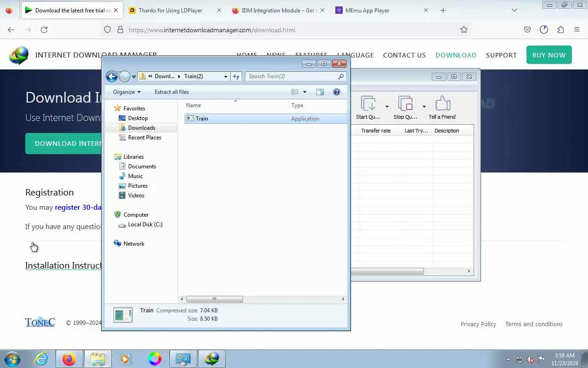This screenshot has height=368, width=588.
Task: Click the Tonec logo in footer
Action: (40, 322)
